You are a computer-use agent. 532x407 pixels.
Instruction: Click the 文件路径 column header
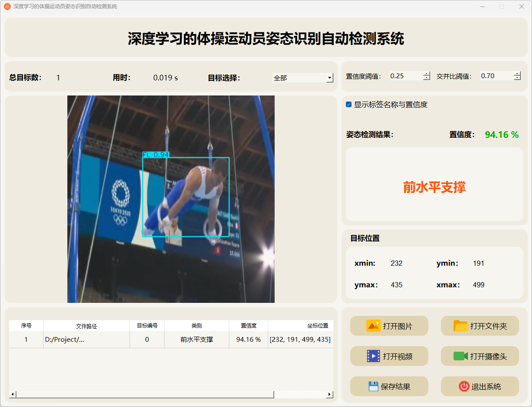coord(86,326)
